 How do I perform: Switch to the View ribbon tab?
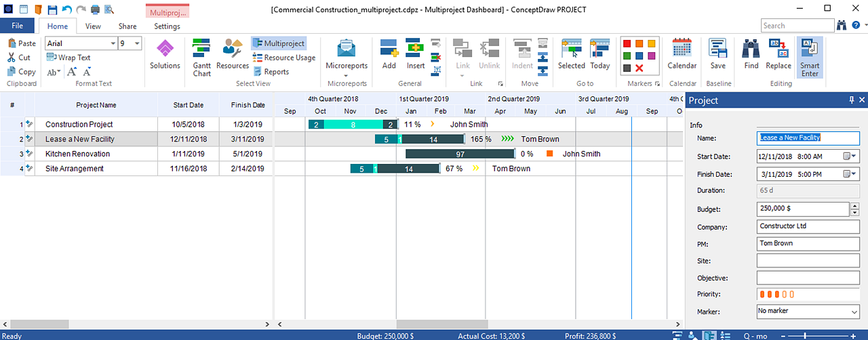[93, 26]
